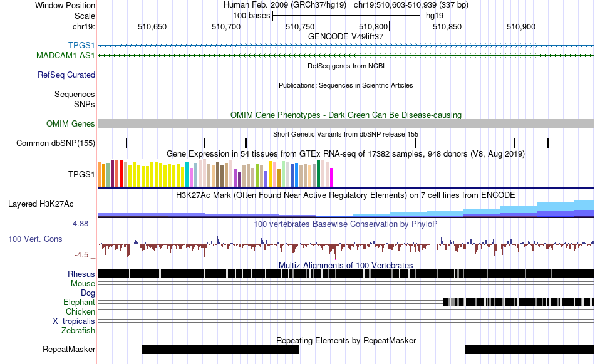Click the H3K27Ac Mark track title
595x364 pixels.
click(x=346, y=195)
